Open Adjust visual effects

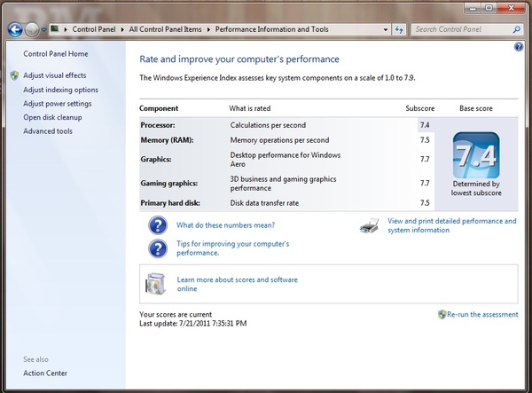(55, 75)
